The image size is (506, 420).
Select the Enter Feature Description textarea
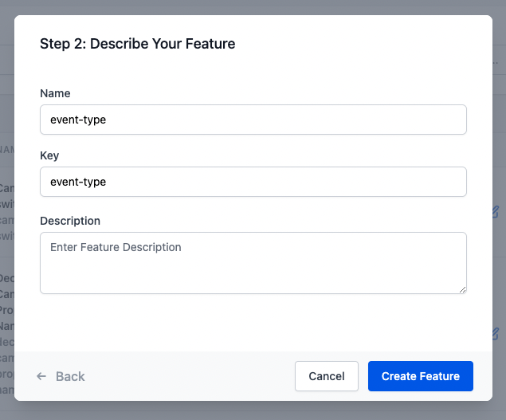click(253, 262)
